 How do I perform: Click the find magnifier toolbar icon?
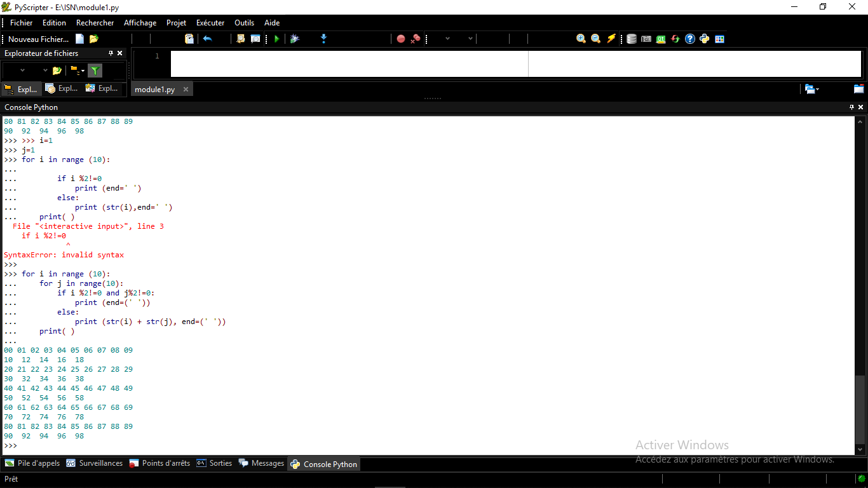[x=241, y=39]
